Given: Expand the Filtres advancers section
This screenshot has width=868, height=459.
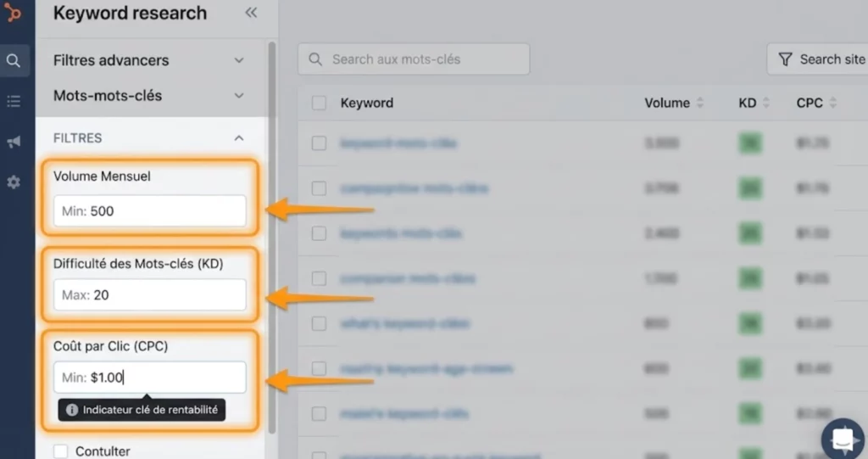Looking at the screenshot, I should (x=239, y=60).
